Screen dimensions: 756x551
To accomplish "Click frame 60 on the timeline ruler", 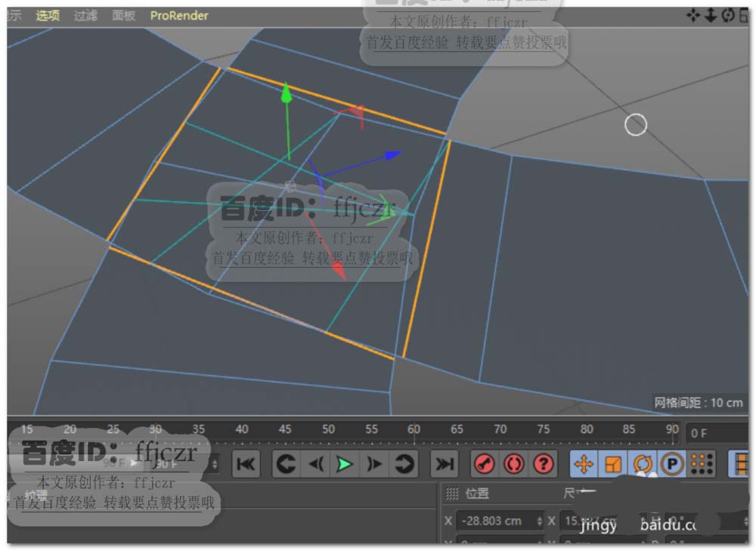I will click(x=414, y=429).
